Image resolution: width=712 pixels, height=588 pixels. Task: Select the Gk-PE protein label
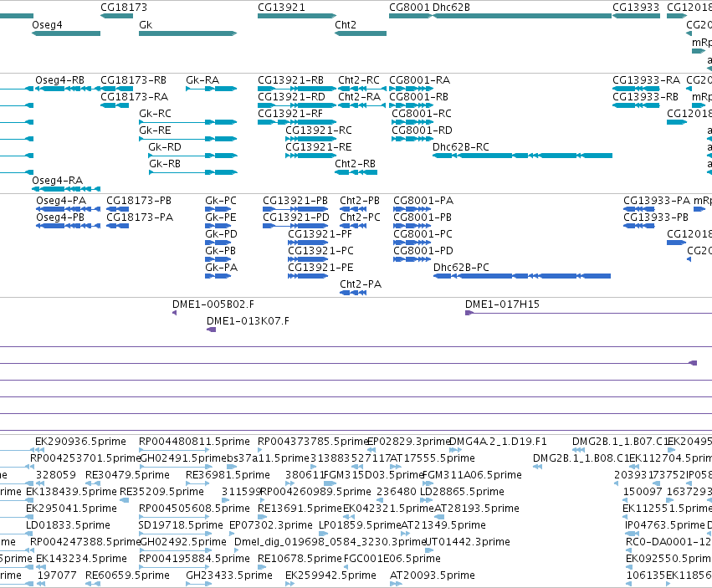point(221,217)
